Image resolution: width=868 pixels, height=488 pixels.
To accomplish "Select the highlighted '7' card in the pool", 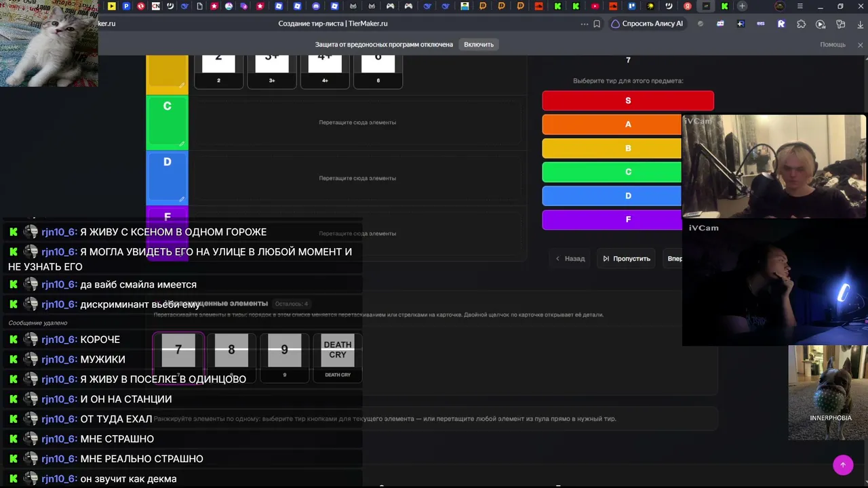I will click(178, 357).
